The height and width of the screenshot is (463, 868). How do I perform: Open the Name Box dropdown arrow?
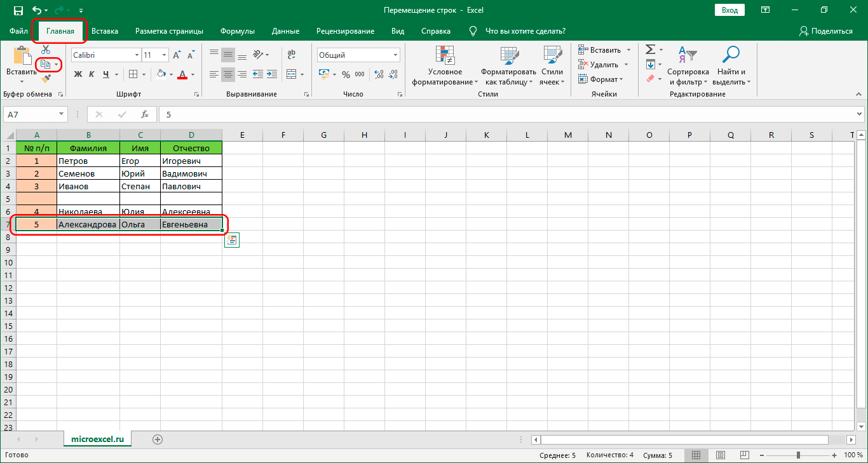pyautogui.click(x=62, y=114)
